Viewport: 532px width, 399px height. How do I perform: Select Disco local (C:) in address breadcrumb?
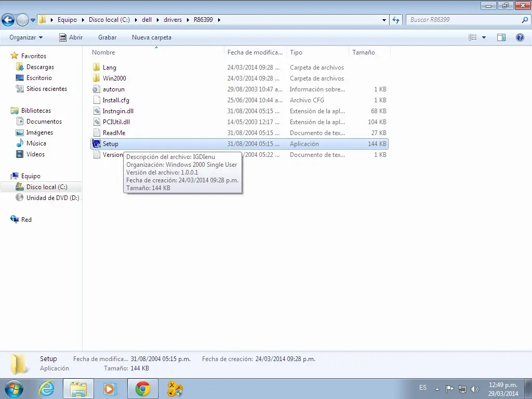pos(109,20)
